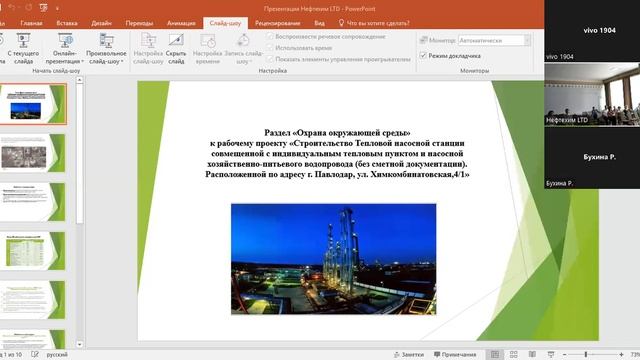The width and height of the screenshot is (640, 360).
Task: Click zoom out minus button
Action: [x=564, y=354]
